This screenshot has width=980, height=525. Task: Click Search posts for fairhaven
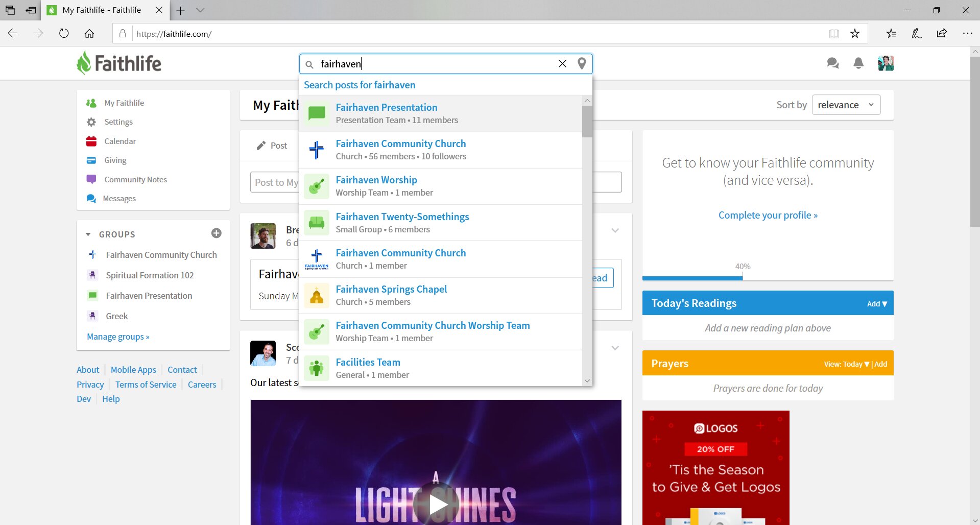(360, 85)
